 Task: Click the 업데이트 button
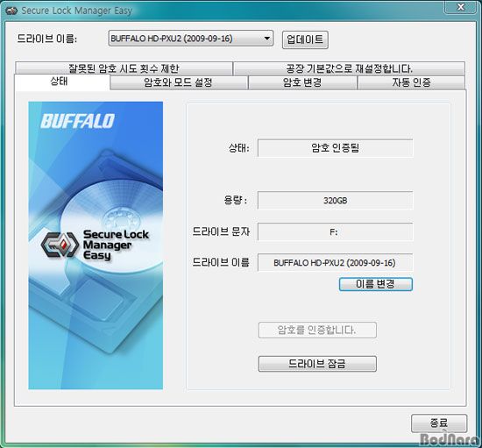click(305, 39)
